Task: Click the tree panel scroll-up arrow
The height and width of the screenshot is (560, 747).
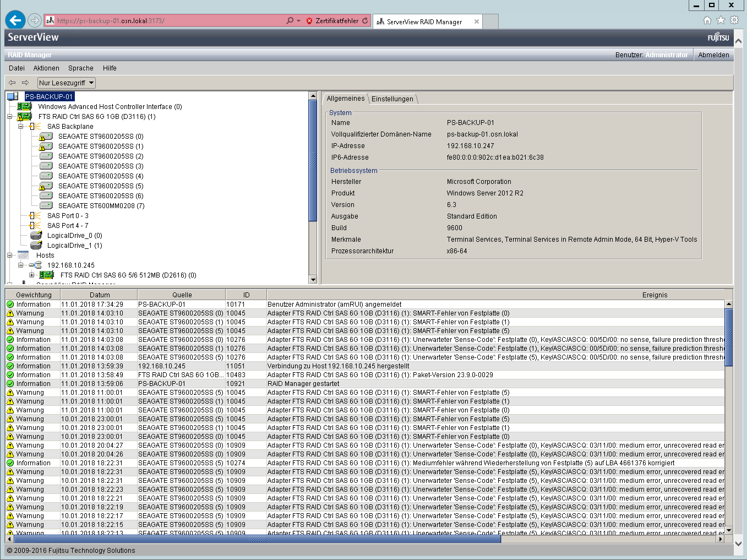Action: coord(313,96)
